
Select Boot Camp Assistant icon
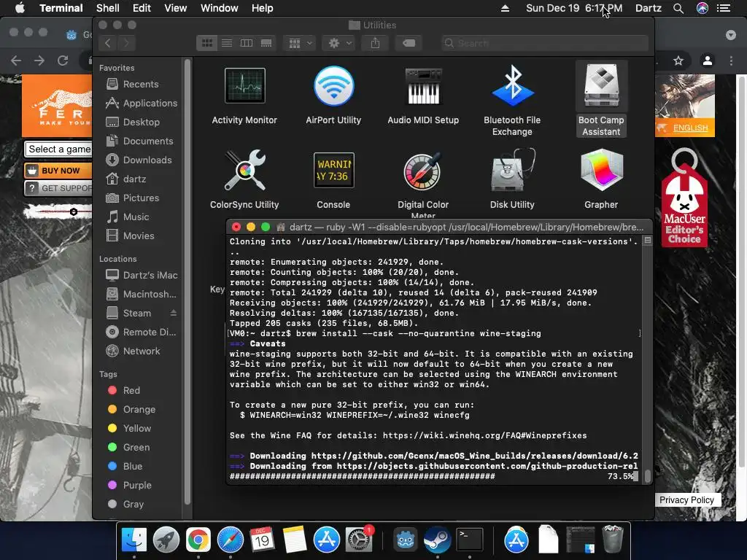click(601, 86)
